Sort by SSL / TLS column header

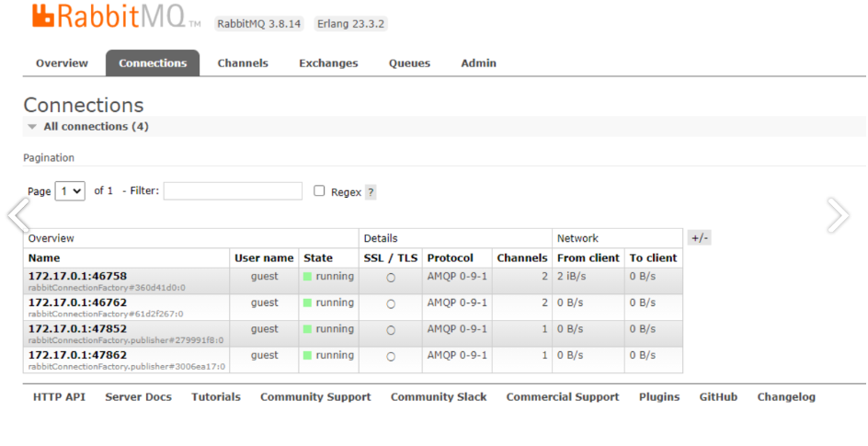[391, 257]
